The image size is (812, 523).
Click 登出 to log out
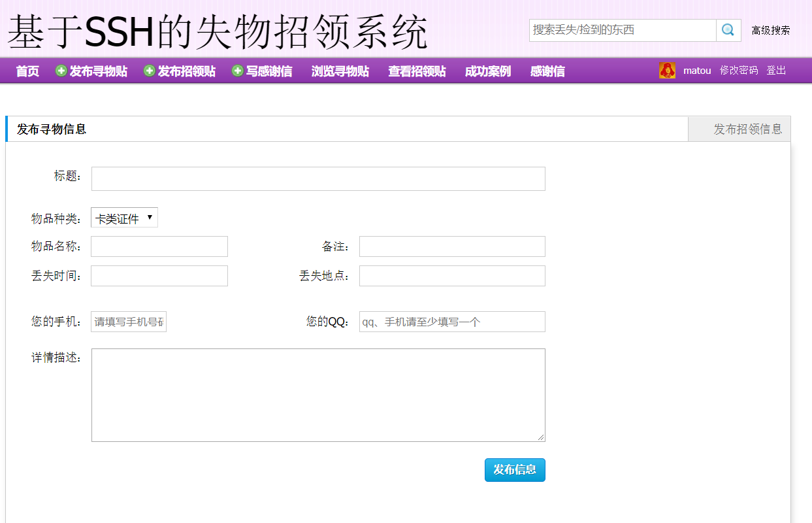[776, 70]
